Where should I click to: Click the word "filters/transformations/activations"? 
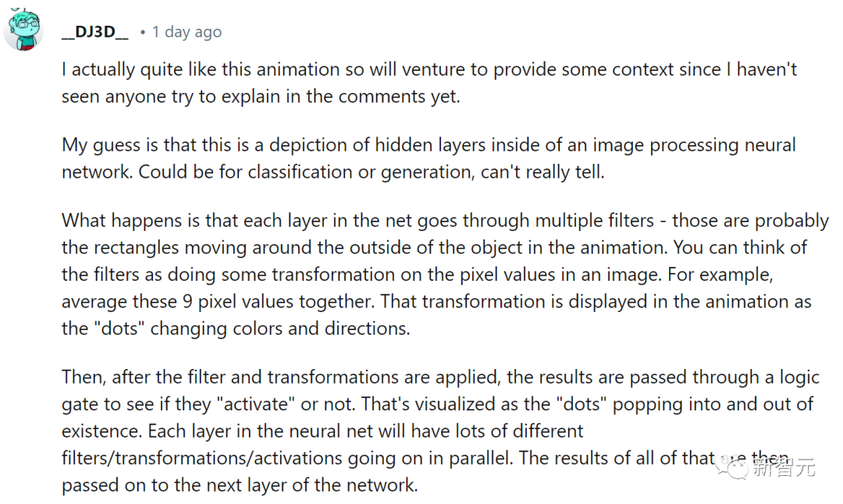pyautogui.click(x=201, y=458)
